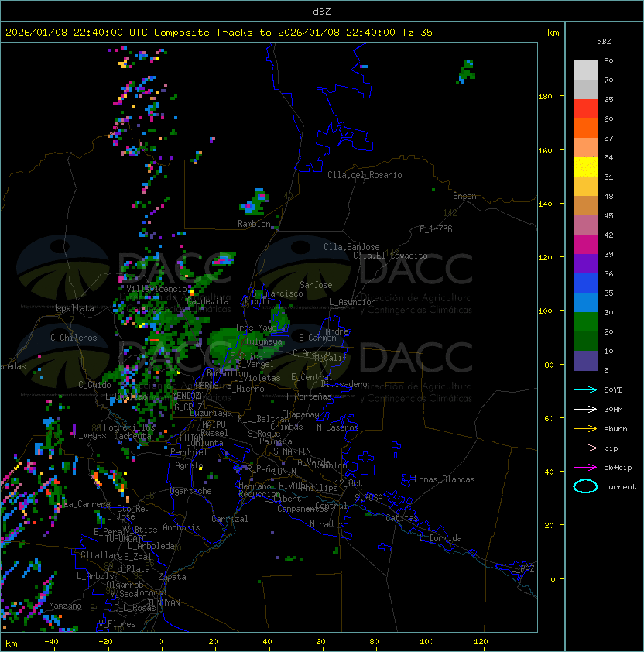Pick the bright yellow 51-54 dBZ swatch
This screenshot has height=652, width=644.
coord(585,166)
